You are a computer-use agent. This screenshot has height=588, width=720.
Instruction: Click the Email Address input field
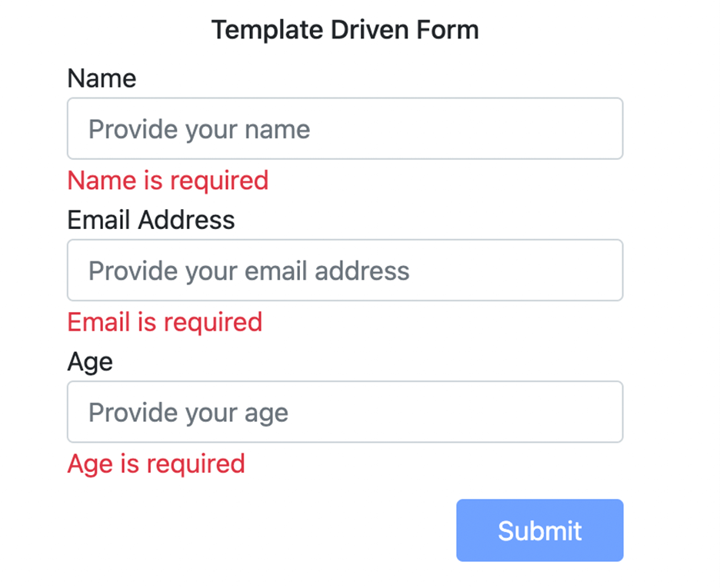point(345,270)
